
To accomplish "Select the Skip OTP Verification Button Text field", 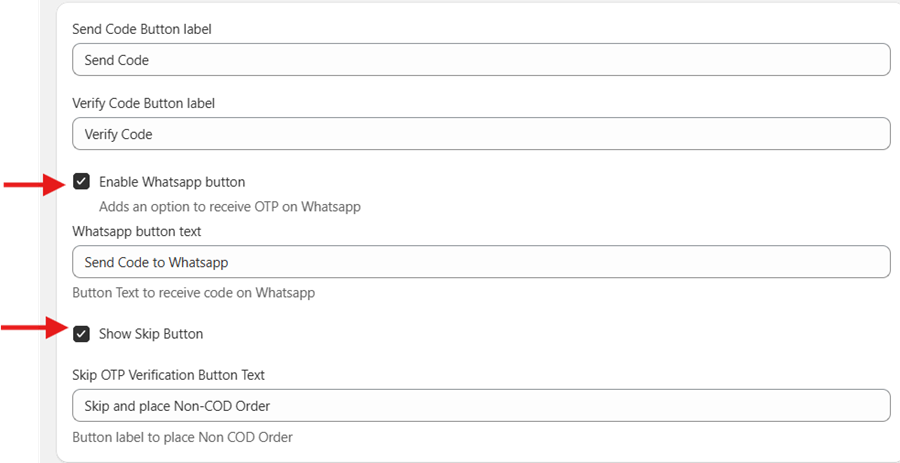I will pyautogui.click(x=481, y=406).
